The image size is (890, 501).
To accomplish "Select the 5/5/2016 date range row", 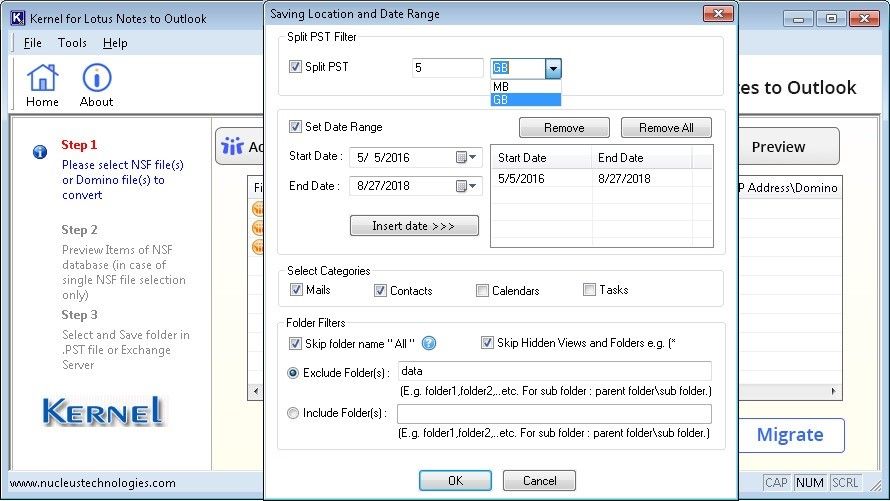I will tap(602, 179).
